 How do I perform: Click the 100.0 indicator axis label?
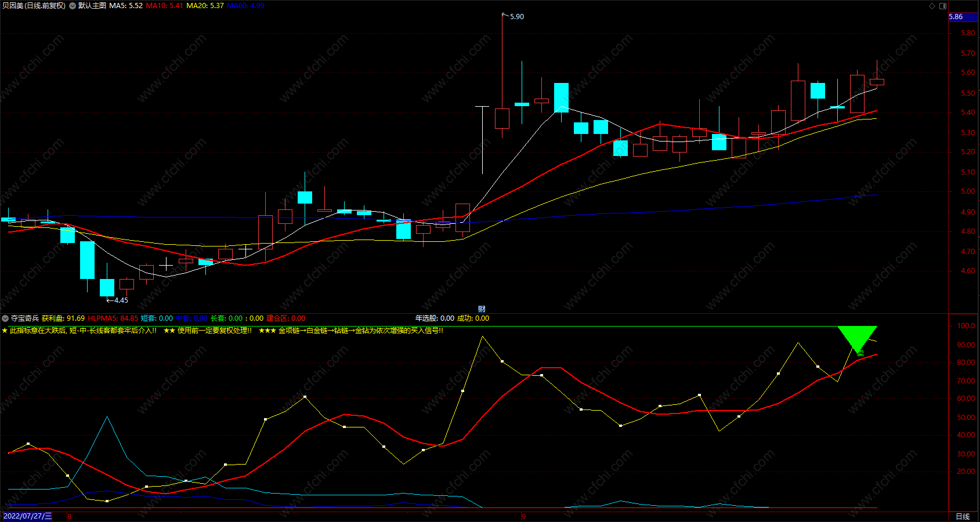click(x=966, y=326)
